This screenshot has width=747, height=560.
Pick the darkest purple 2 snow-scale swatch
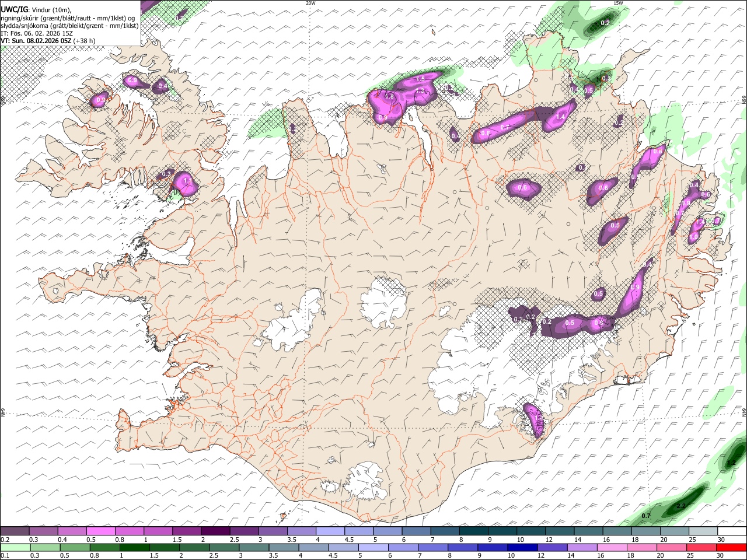[215, 531]
